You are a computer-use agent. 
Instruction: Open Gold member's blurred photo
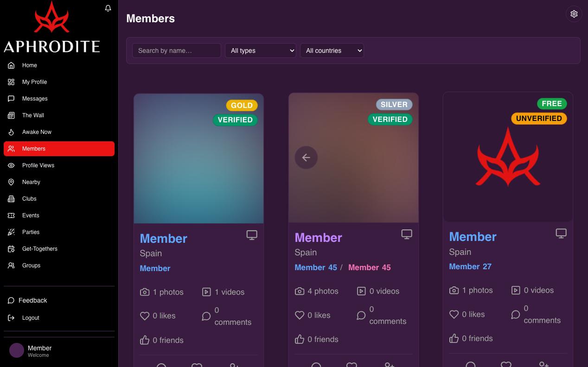(x=198, y=158)
